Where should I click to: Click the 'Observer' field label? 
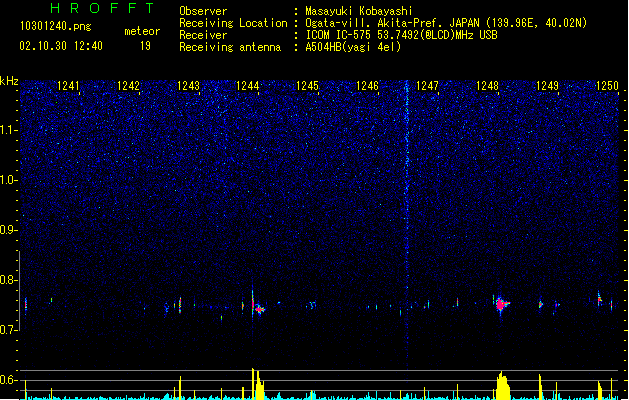click(203, 11)
